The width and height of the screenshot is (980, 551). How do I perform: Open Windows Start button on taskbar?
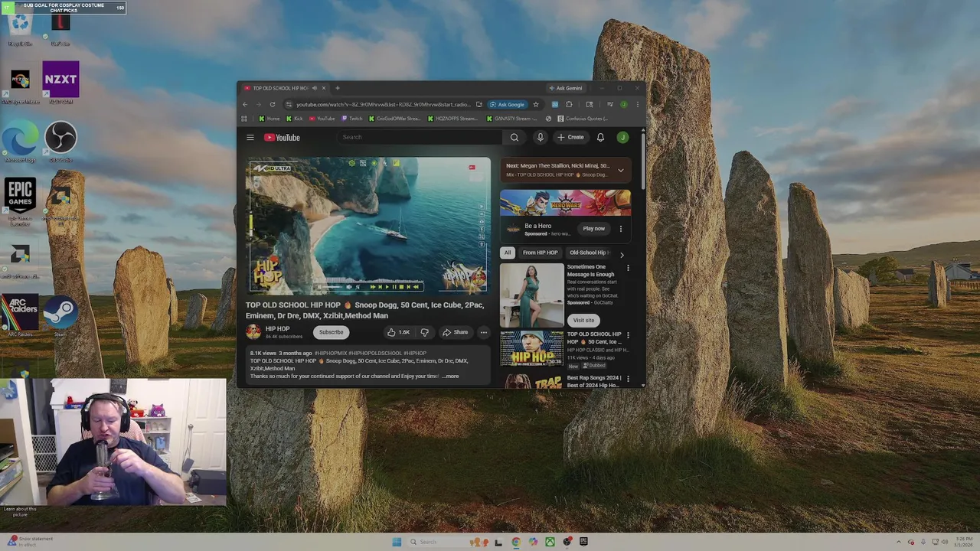tap(397, 542)
